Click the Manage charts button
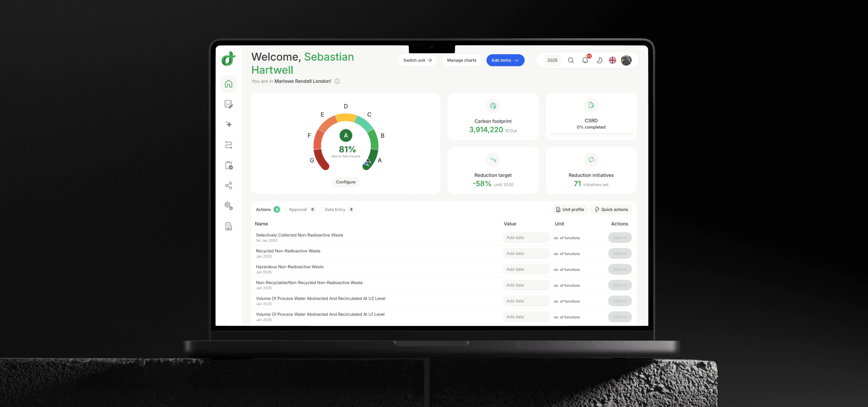Image resolution: width=868 pixels, height=407 pixels. [462, 60]
